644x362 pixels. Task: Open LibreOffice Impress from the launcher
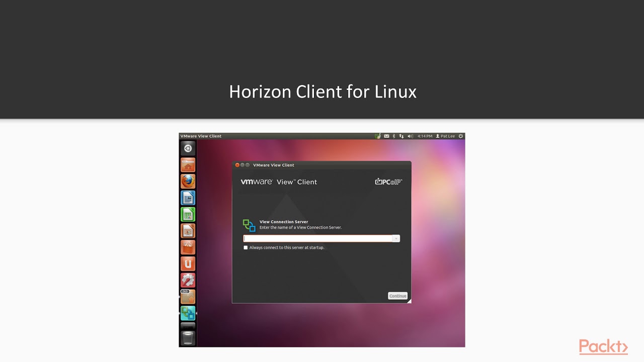click(188, 231)
